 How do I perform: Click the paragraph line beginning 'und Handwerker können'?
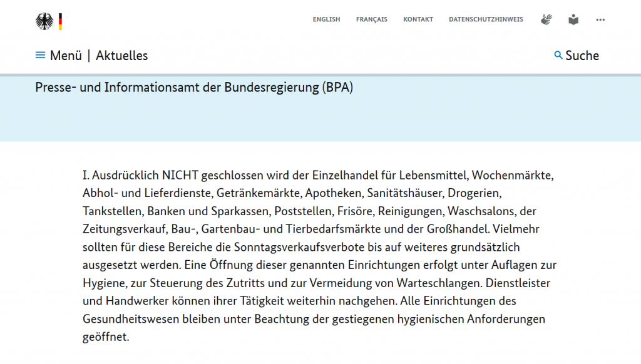(x=299, y=301)
